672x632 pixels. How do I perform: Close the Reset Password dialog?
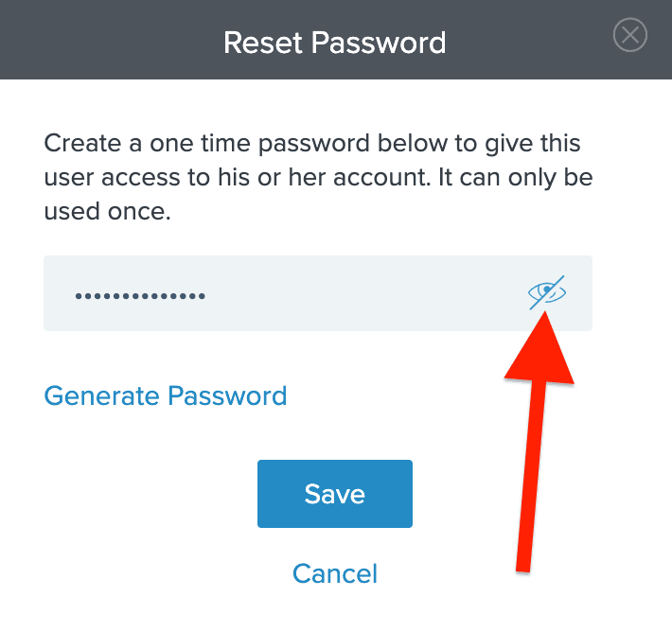(x=629, y=35)
